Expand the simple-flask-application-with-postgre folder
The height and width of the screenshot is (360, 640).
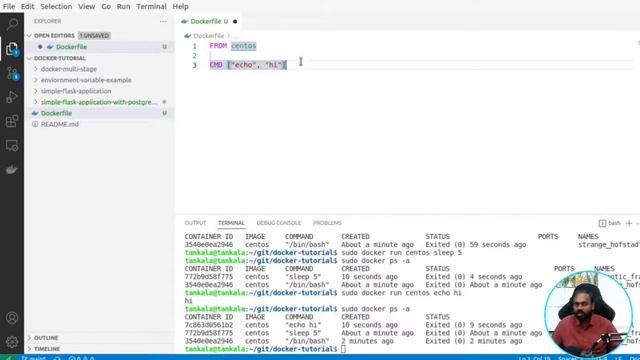tap(99, 102)
